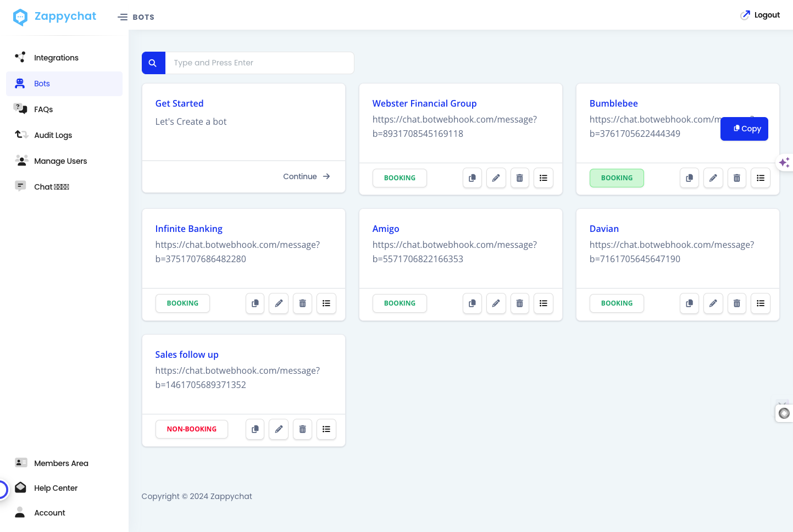Click the blue Copy button on Bumblebee
793x532 pixels.
pyautogui.click(x=744, y=129)
